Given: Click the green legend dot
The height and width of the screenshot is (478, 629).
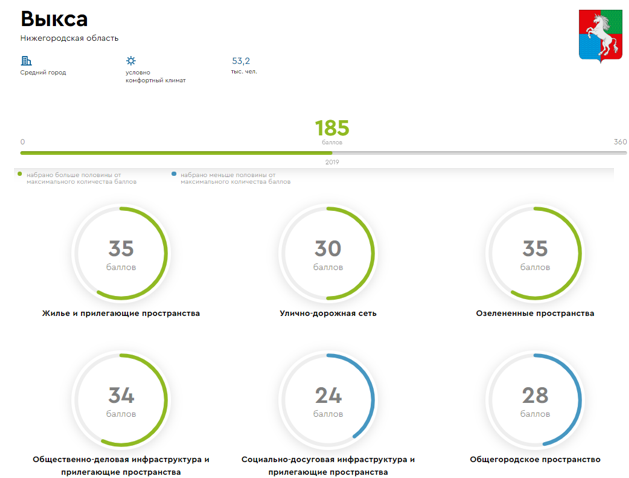Looking at the screenshot, I should (20, 174).
